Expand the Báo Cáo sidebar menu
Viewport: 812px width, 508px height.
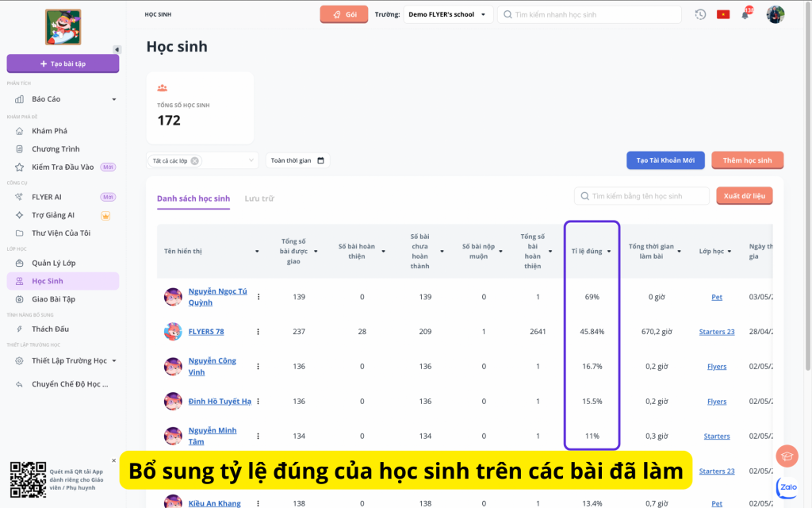[x=113, y=99]
